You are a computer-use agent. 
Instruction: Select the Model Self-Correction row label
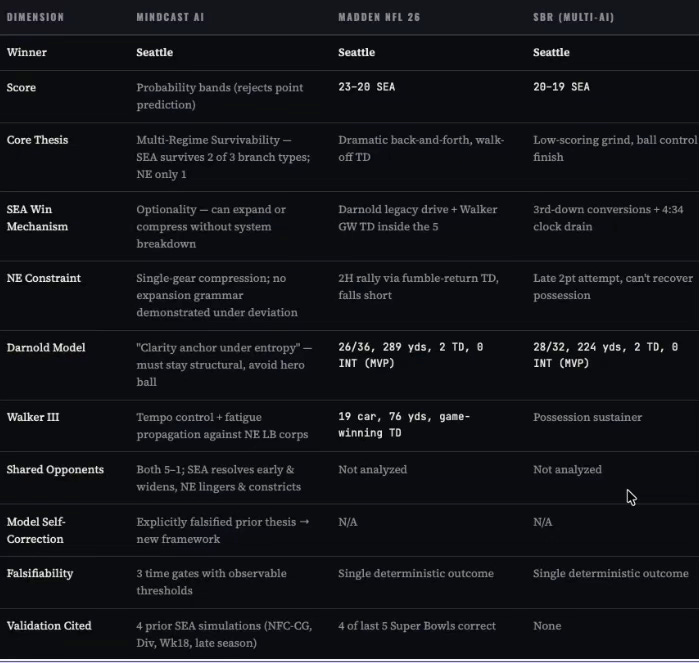click(x=36, y=531)
